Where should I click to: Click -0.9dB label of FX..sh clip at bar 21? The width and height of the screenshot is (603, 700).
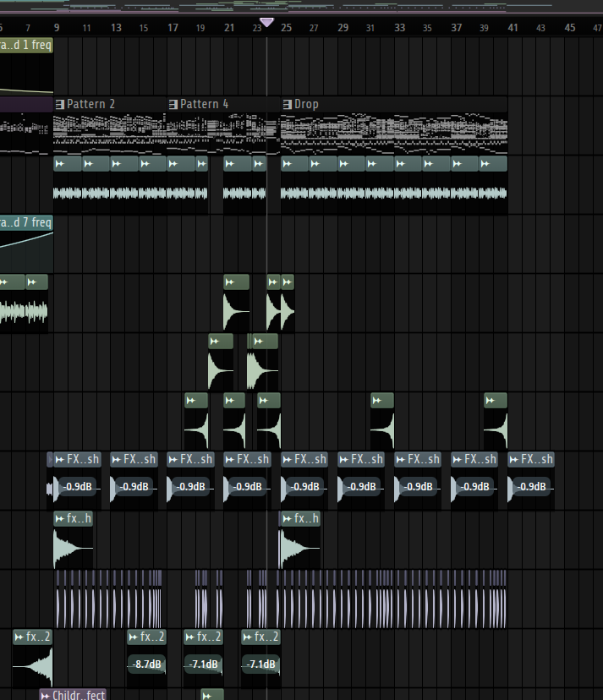[248, 487]
